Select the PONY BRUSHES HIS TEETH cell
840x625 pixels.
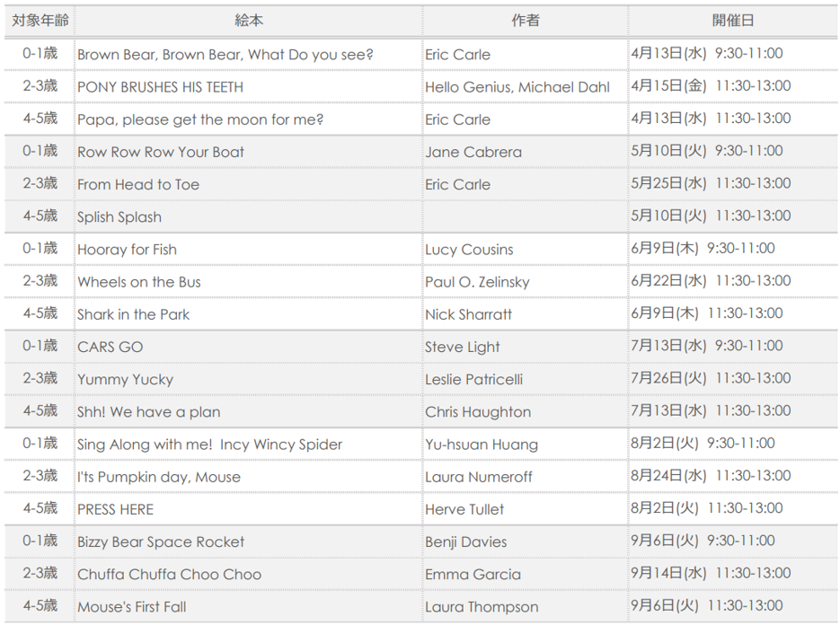(249, 87)
